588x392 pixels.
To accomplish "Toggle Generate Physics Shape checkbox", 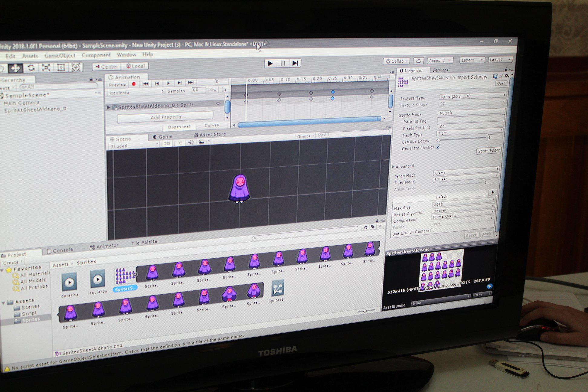I will pos(438,147).
